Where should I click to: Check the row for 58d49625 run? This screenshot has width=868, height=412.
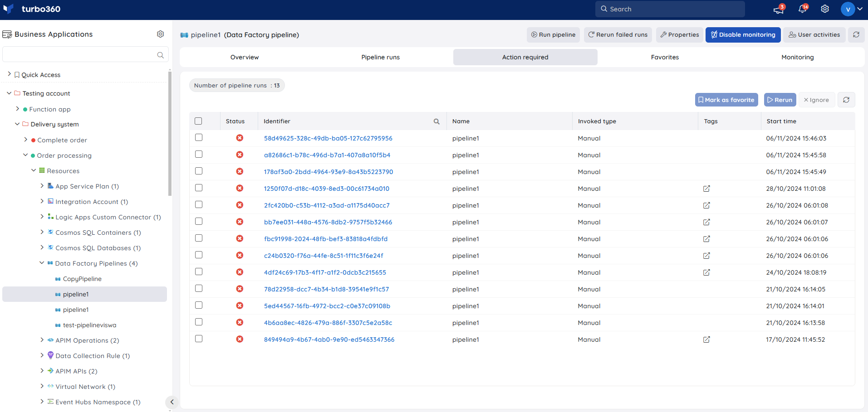point(199,137)
